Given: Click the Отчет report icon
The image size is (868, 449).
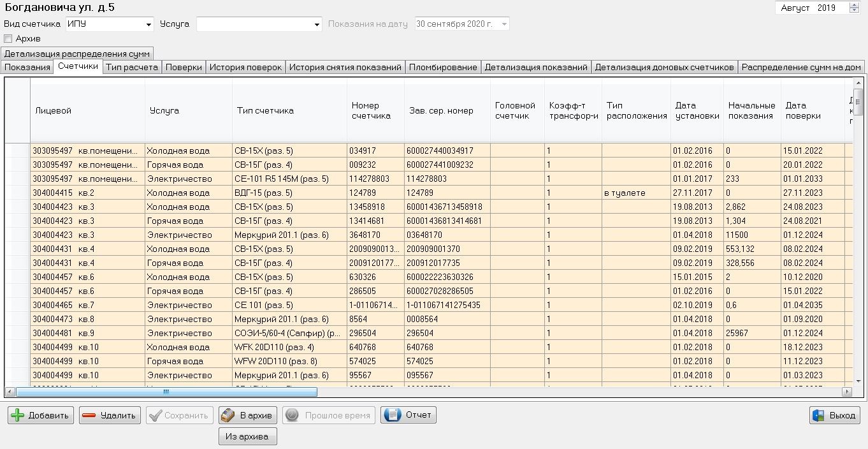Looking at the screenshot, I should tap(392, 415).
